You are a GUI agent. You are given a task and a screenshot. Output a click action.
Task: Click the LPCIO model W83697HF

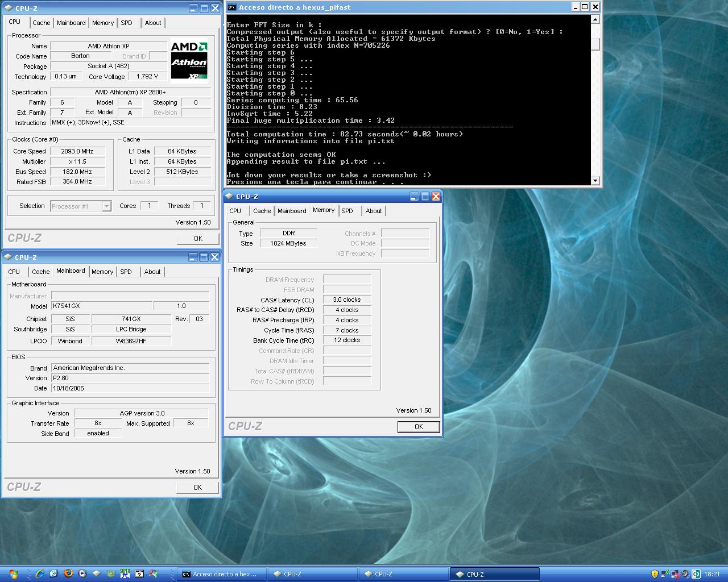point(131,341)
